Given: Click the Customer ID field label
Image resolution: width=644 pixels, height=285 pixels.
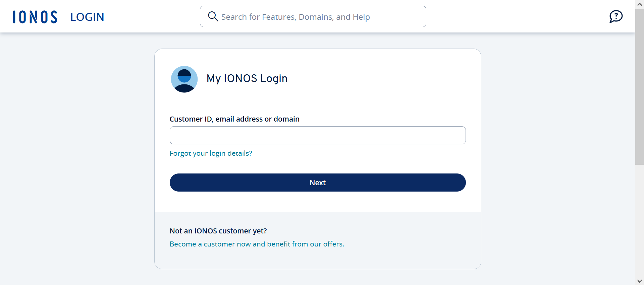Looking at the screenshot, I should click(234, 119).
